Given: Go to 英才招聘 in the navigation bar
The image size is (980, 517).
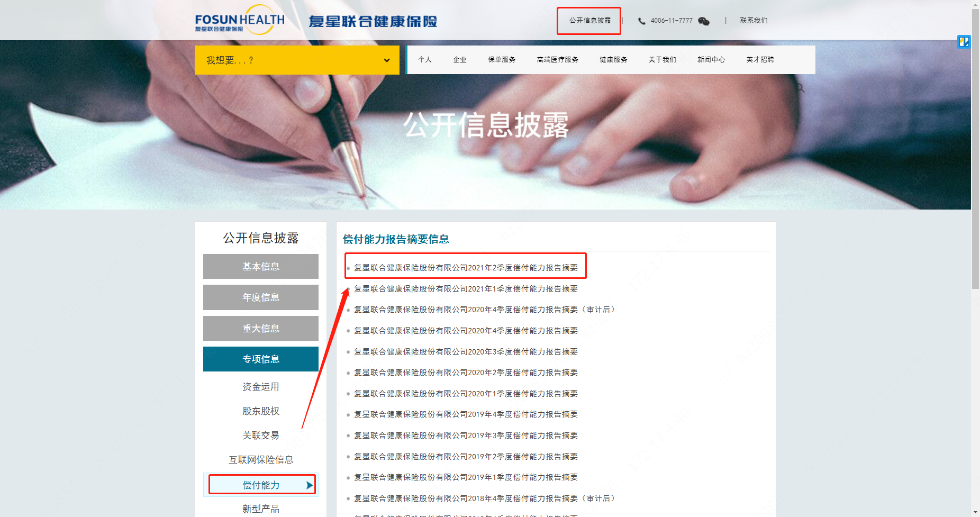Looking at the screenshot, I should coord(760,60).
